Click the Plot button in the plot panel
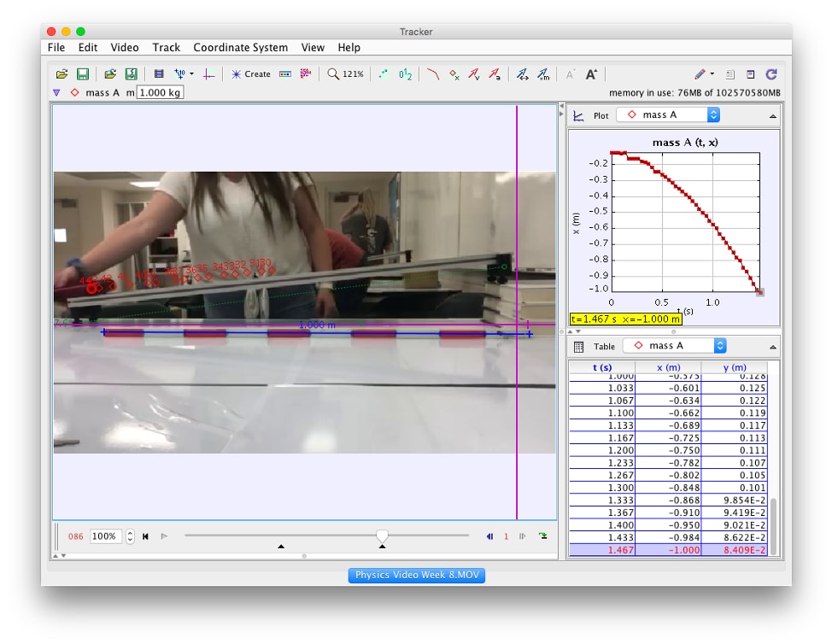 coord(601,115)
